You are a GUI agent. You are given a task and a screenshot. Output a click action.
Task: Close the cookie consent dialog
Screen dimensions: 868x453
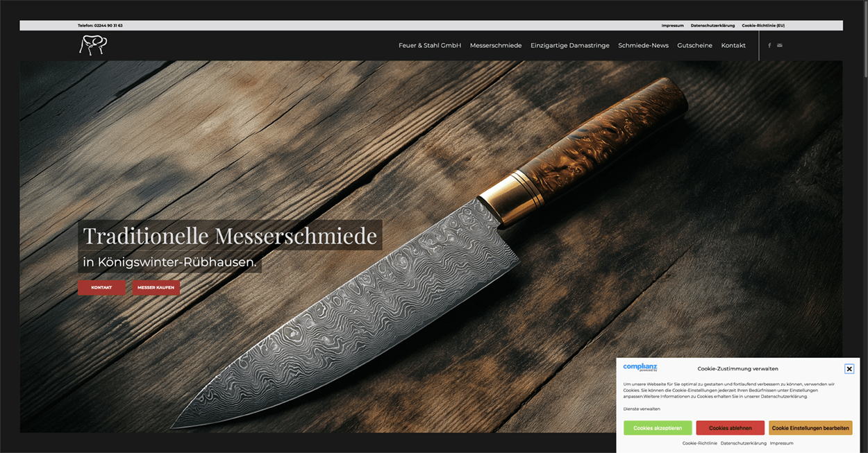(x=849, y=369)
